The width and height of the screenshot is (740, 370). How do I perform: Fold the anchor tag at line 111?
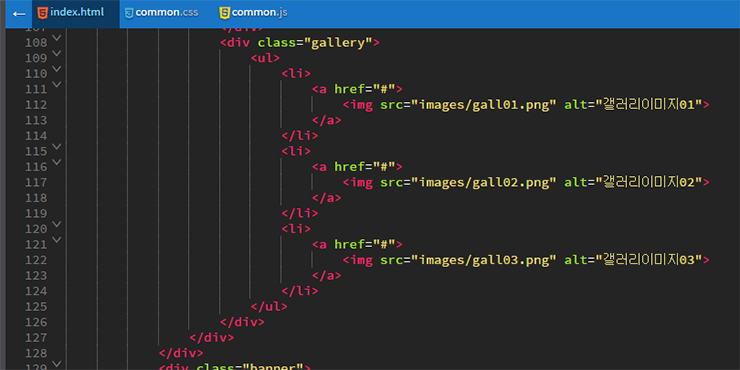(57, 84)
